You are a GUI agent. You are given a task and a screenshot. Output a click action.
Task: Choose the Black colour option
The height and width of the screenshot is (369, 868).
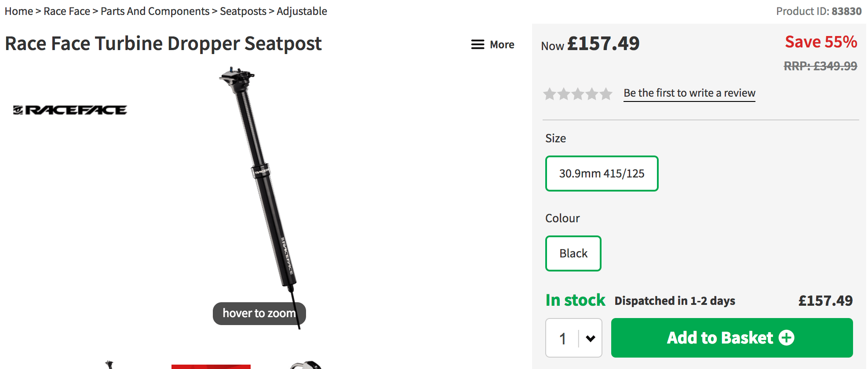(x=573, y=253)
